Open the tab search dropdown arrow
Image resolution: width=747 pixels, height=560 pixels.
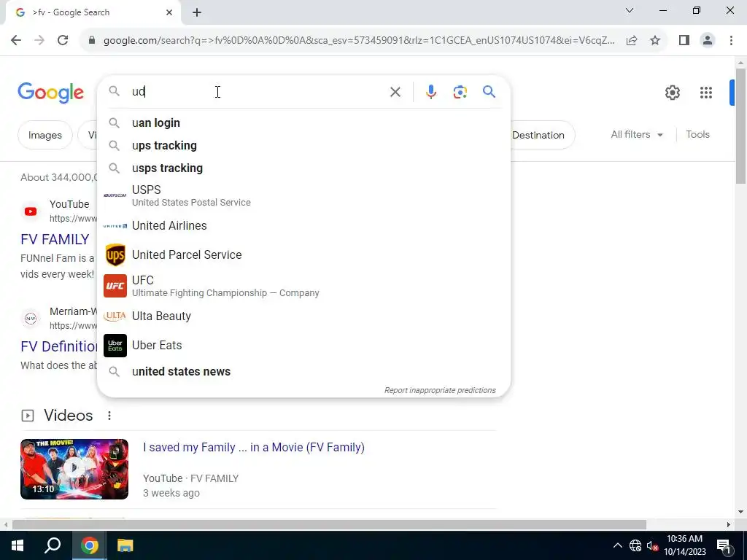click(630, 10)
